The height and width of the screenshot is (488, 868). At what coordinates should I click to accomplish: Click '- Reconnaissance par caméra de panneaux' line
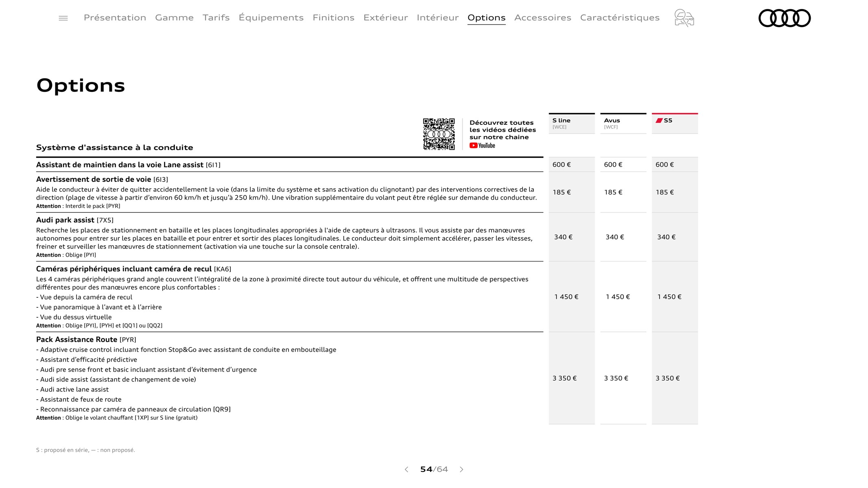(133, 410)
